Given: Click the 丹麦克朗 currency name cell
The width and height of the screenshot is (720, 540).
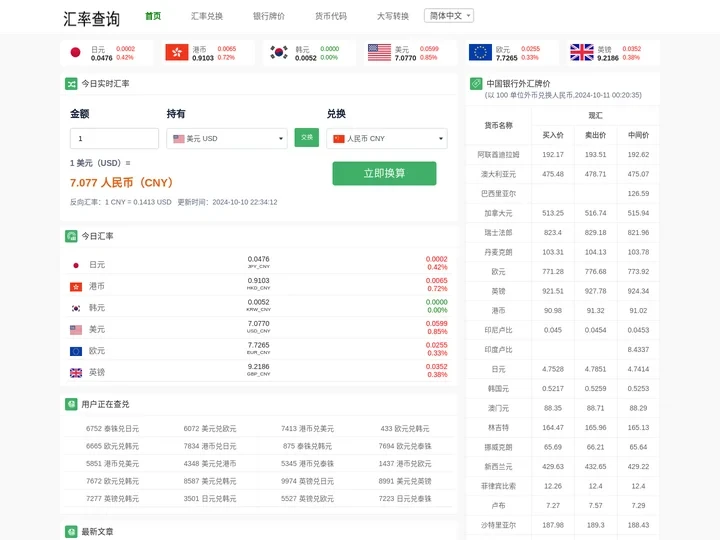Looking at the screenshot, I should (x=498, y=252).
